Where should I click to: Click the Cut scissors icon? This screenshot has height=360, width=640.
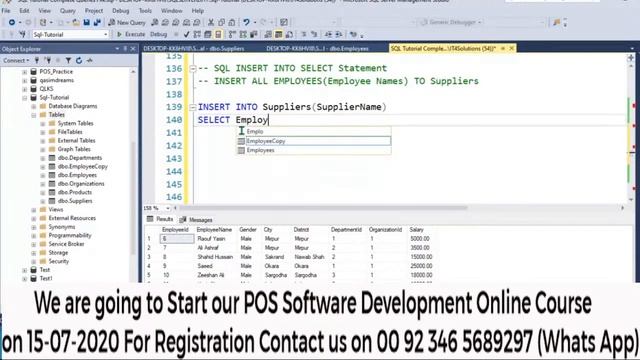[211, 22]
